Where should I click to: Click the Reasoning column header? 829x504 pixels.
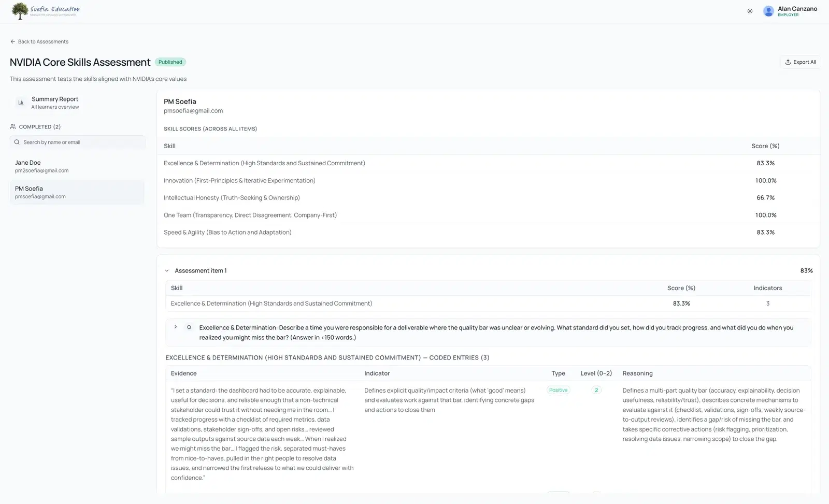pyautogui.click(x=637, y=373)
